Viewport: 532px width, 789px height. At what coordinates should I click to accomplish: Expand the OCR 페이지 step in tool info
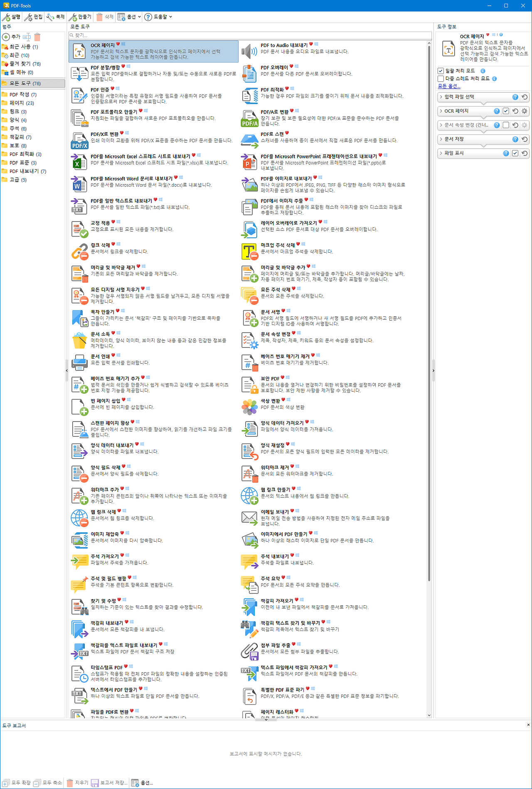tap(441, 111)
